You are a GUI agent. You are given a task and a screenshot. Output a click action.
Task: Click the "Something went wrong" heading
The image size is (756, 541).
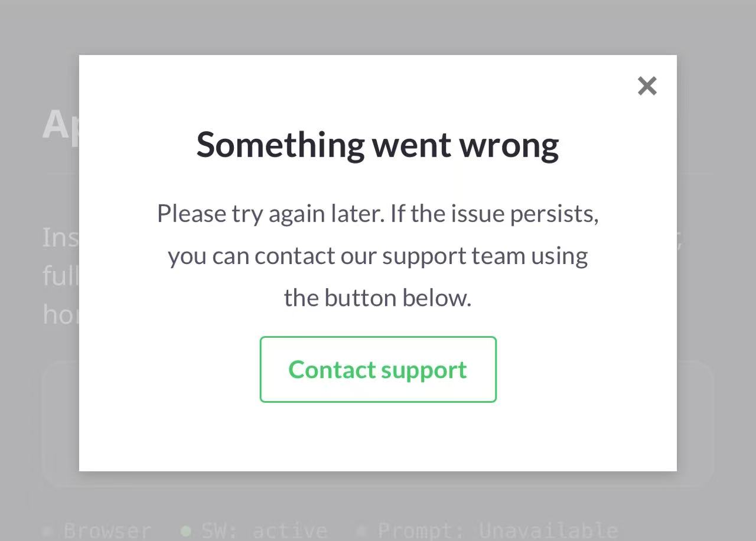pyautogui.click(x=377, y=145)
